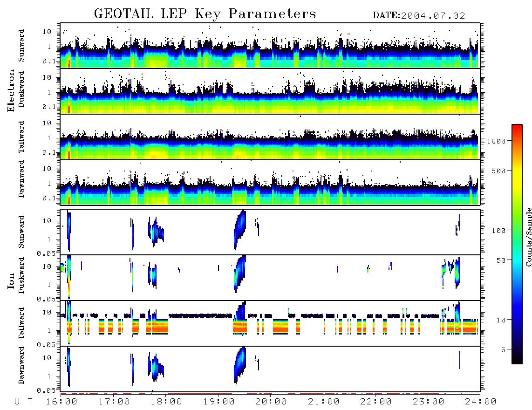Click the GEOTAIL LEP Key Parameters title
The image size is (532, 410).
205,14
